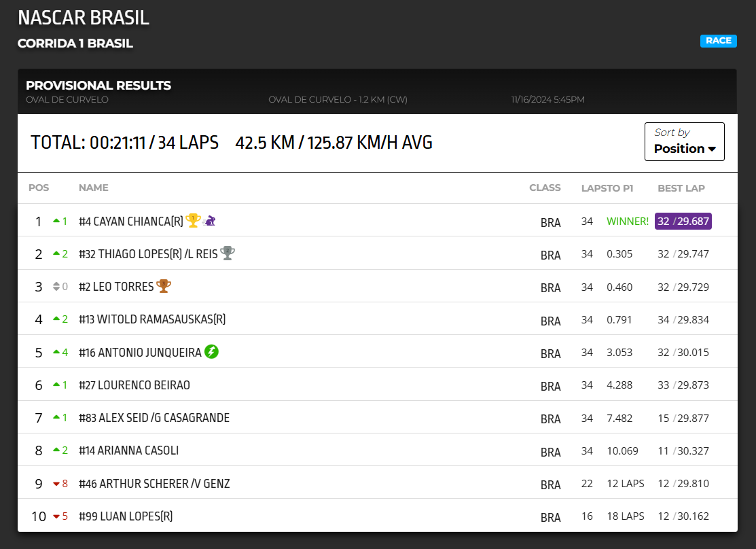Viewport: 756px width, 549px height.
Task: Click best lap 12 / 30.162
Action: (683, 516)
